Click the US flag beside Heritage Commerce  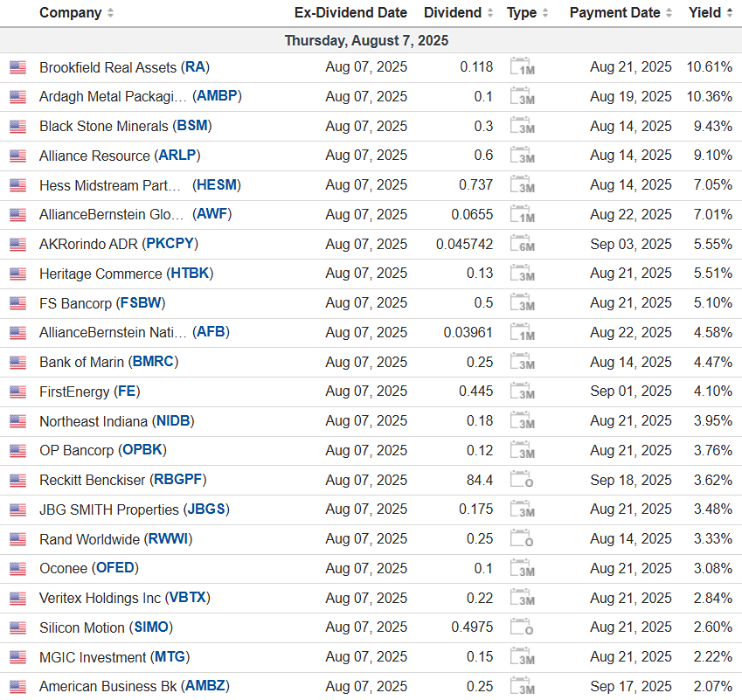[x=17, y=274]
